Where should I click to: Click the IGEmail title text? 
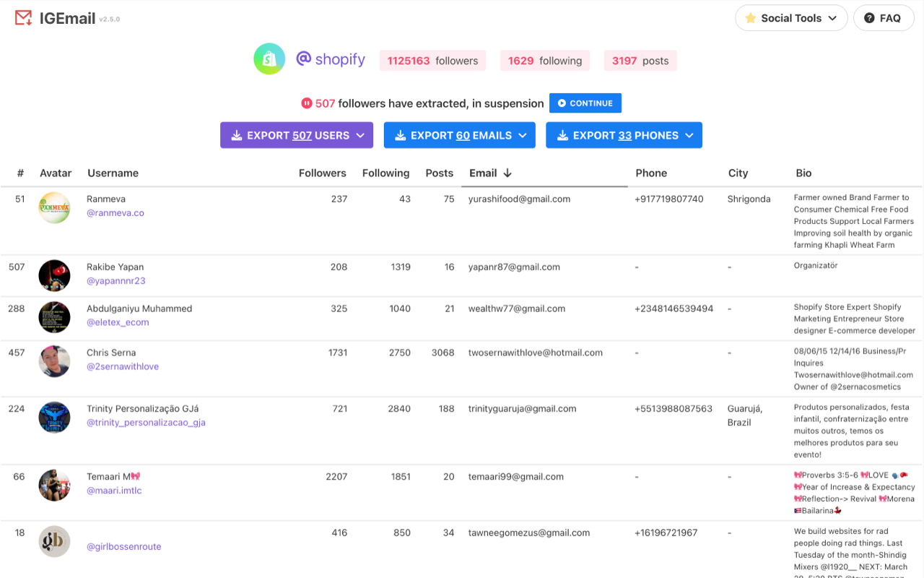(67, 18)
